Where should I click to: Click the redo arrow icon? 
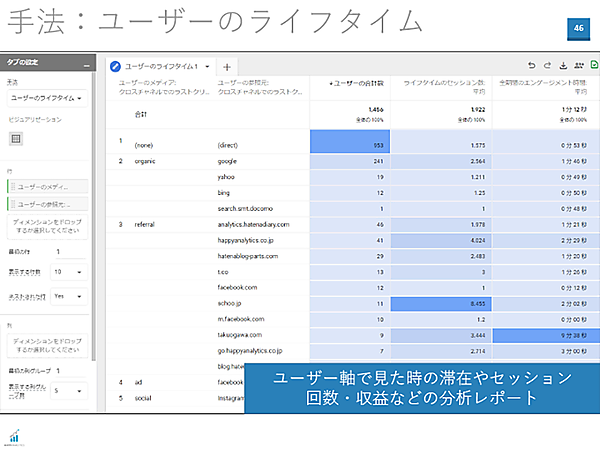click(548, 66)
